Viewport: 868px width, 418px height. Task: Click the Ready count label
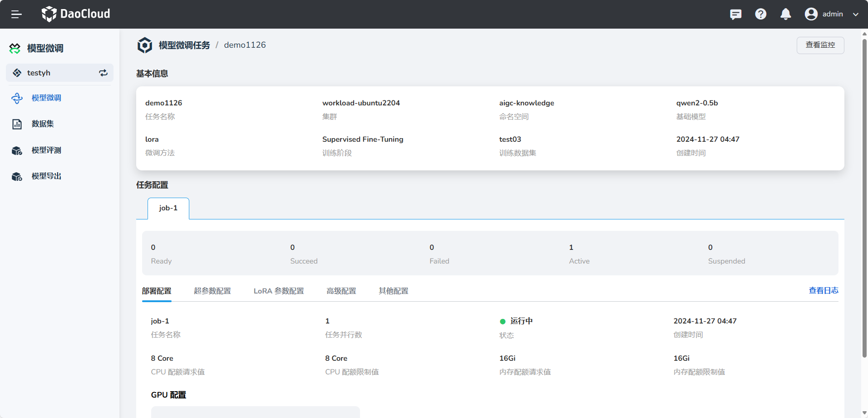click(161, 261)
